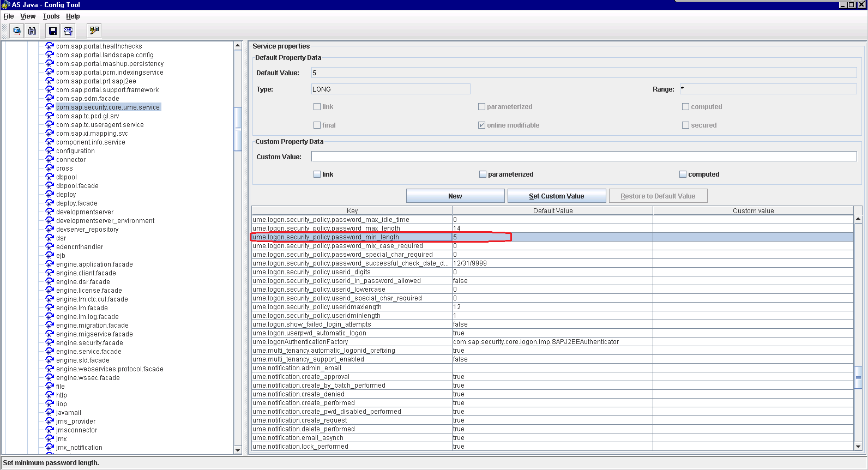
Task: Toggle the online modifiable checkbox
Action: (481, 125)
